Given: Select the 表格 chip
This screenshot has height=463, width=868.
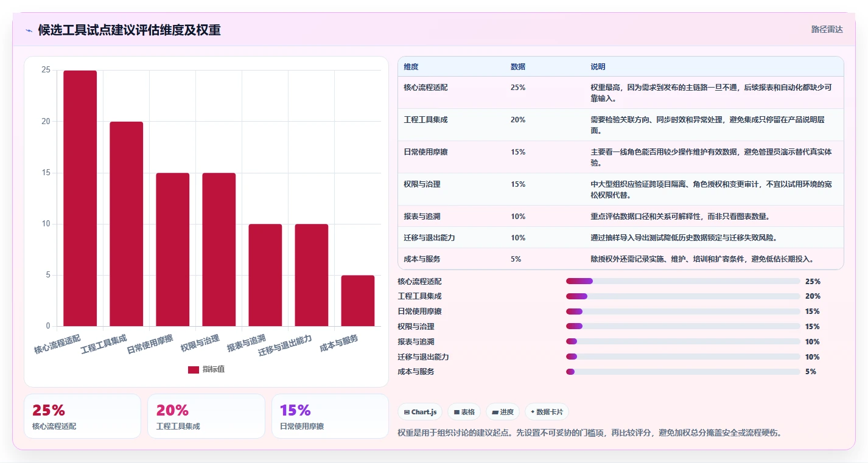Looking at the screenshot, I should click(464, 412).
